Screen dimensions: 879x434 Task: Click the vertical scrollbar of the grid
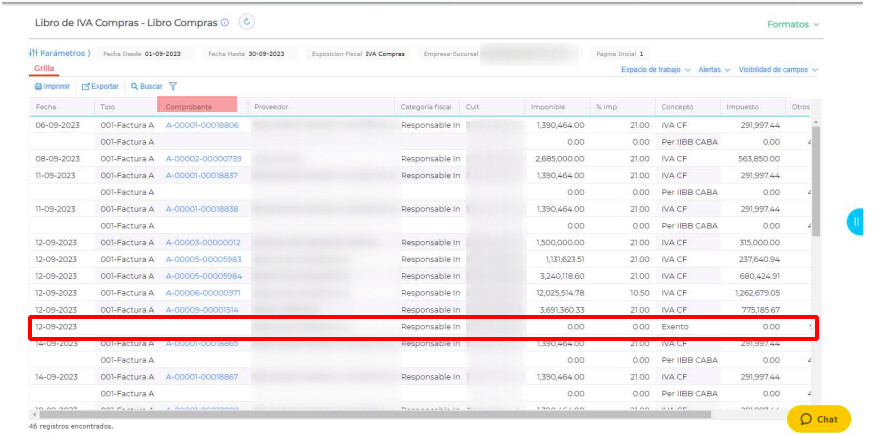[815, 180]
